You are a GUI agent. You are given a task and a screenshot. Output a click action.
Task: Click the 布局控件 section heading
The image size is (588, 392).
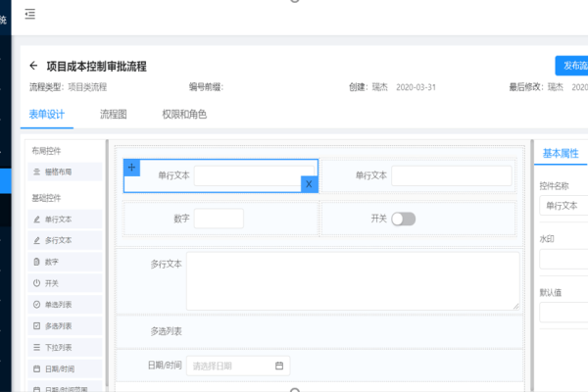pos(46,151)
